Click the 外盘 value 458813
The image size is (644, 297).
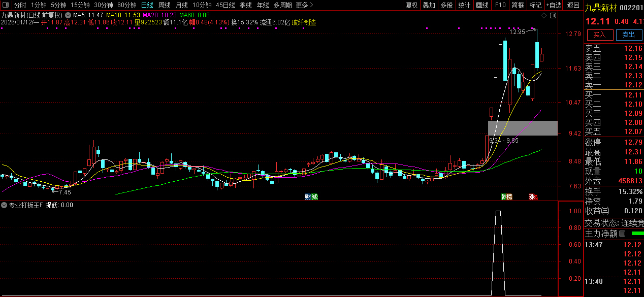[x=630, y=181]
